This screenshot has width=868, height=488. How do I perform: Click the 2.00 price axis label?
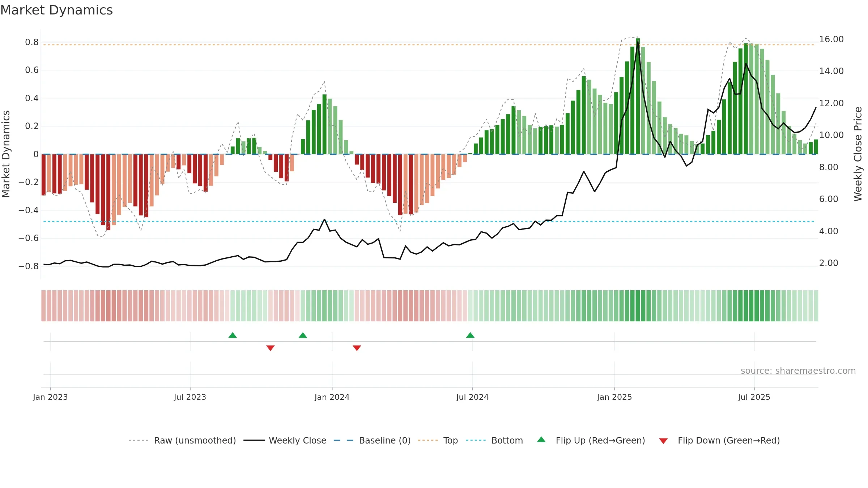tap(829, 263)
